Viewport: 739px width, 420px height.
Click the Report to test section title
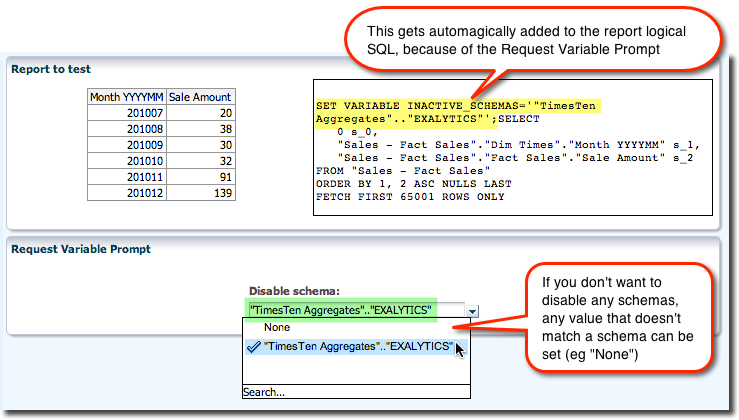(x=51, y=69)
